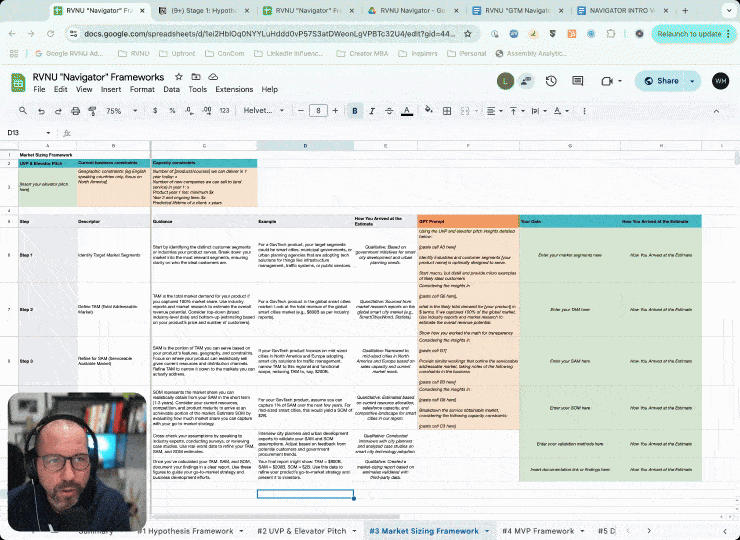Viewport: 740px width, 540px height.
Task: Open the Helvetica font family dropdown
Action: [264, 111]
